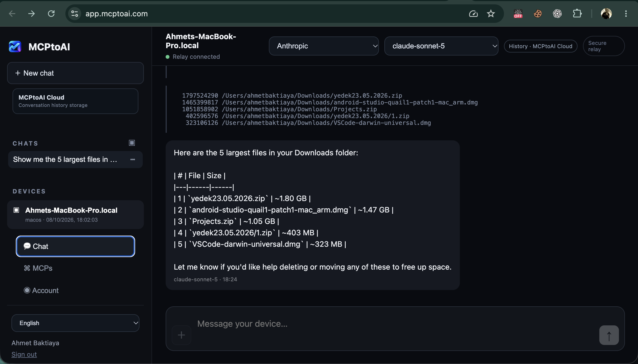Click the VSCode-darwin-universal.dmg table row in reply
This screenshot has height=364, width=638.
[x=260, y=244]
